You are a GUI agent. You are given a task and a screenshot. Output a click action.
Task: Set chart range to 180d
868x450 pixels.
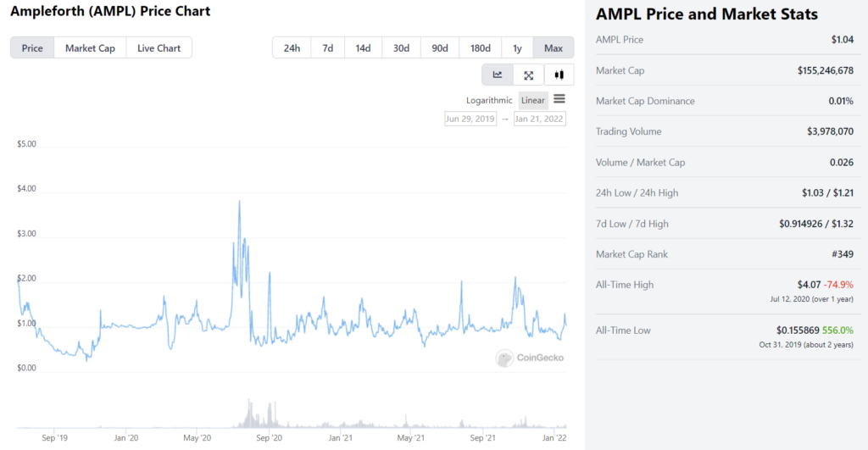click(x=481, y=48)
